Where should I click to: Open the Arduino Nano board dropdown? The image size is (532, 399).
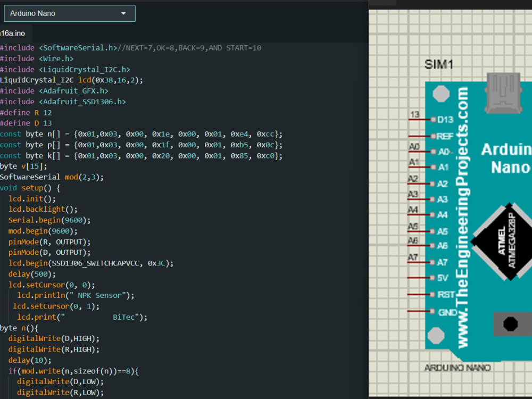[69, 13]
